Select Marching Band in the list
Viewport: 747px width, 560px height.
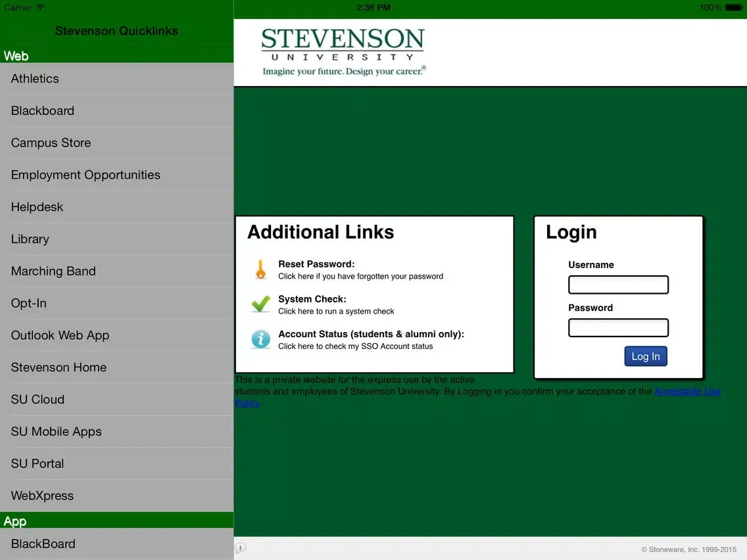pos(117,271)
